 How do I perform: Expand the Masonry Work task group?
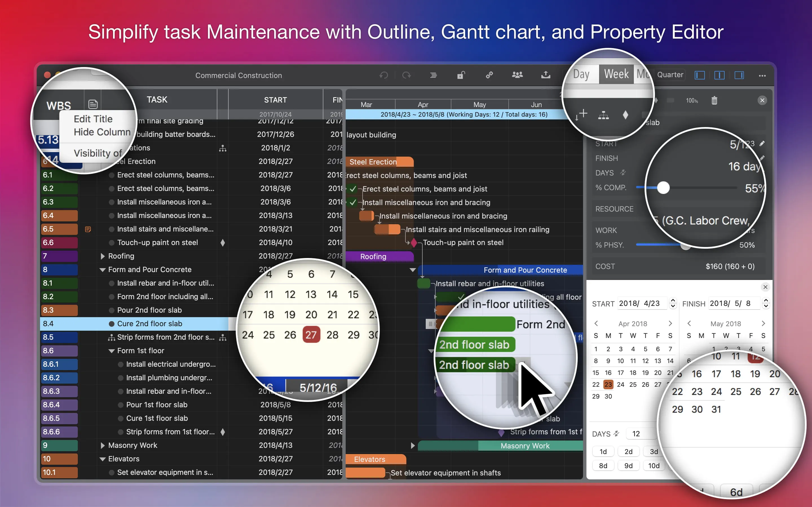103,446
